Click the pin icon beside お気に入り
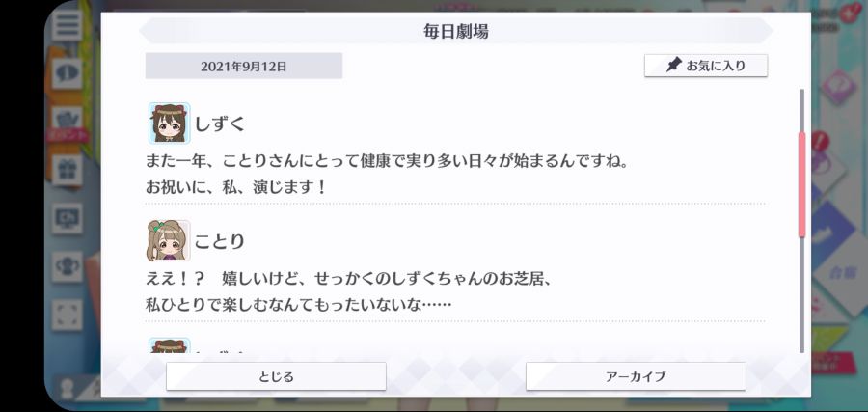Screen dimensions: 868x412 (673, 66)
